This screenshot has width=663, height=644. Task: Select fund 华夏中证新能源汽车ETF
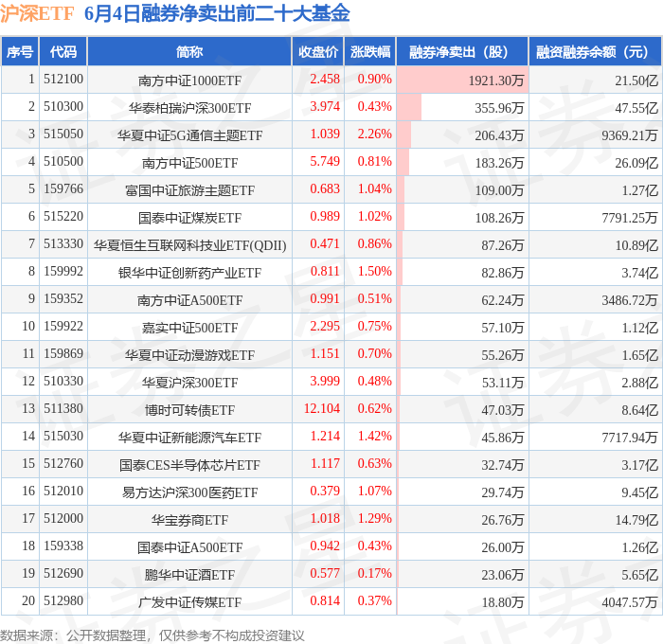pos(189,438)
